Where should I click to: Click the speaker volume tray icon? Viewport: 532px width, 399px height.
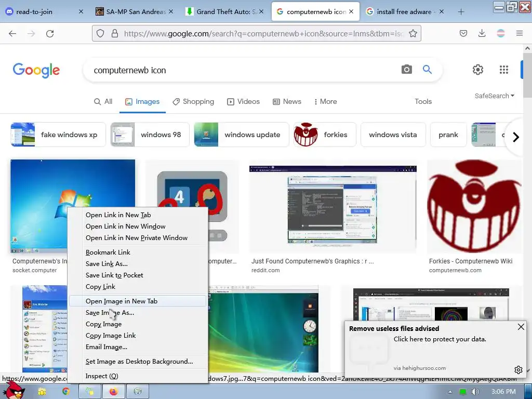pos(475,392)
